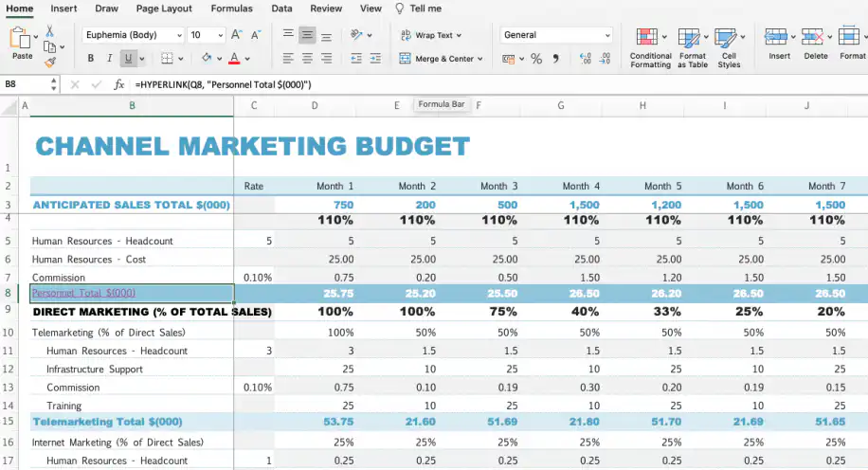
Task: Switch to Home tab
Action: (x=19, y=9)
